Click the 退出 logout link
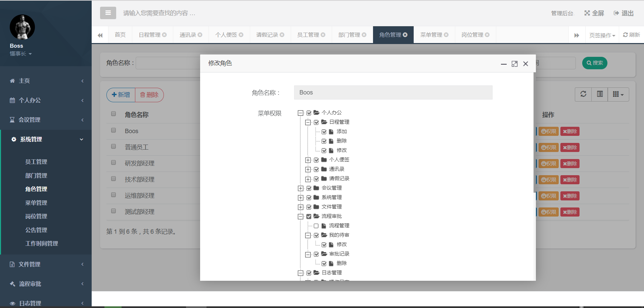644x308 pixels. (x=624, y=13)
